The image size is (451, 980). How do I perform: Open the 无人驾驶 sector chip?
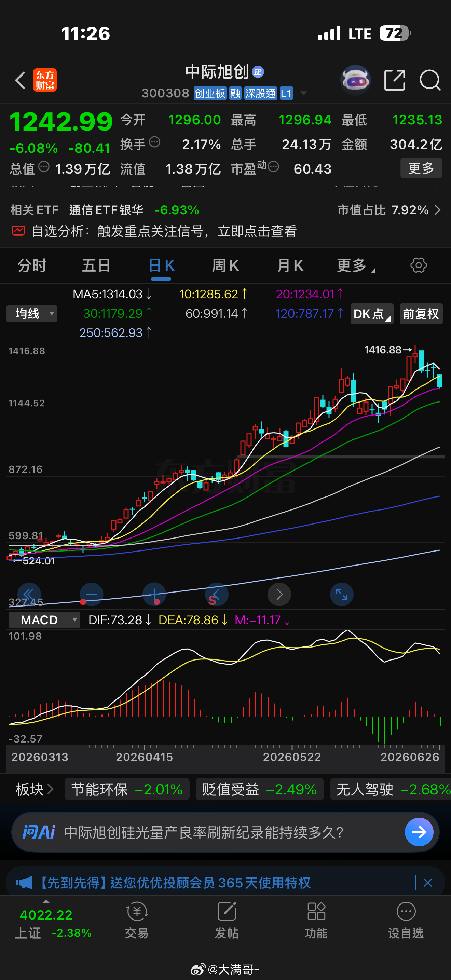pos(391,789)
